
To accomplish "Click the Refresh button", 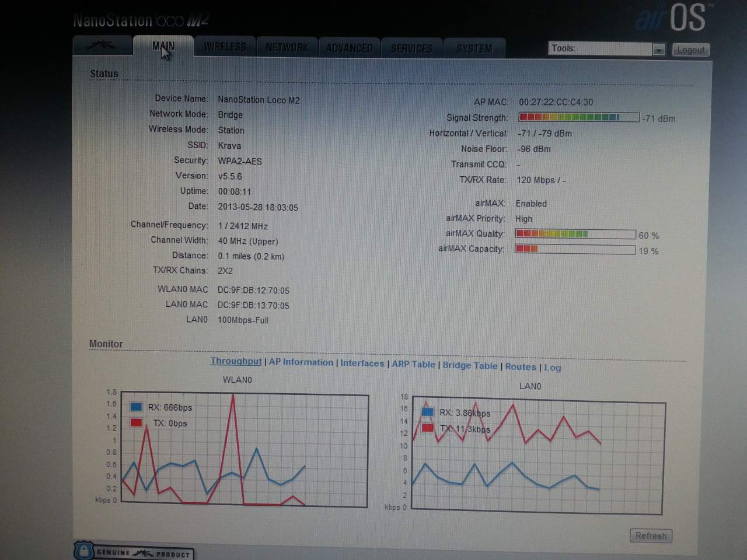I will pos(651,536).
